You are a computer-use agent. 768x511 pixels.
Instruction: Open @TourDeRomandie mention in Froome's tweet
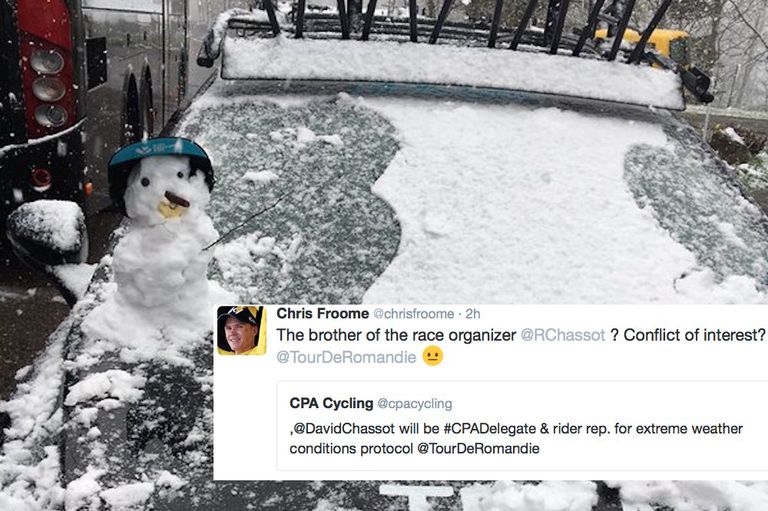[x=346, y=357]
